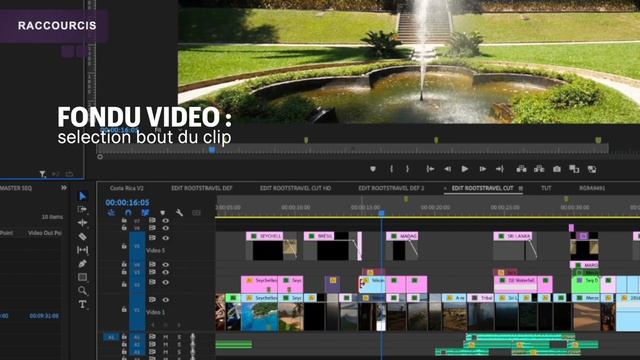The height and width of the screenshot is (360, 640).
Task: Hide track V4 with eye icon
Action: point(165,264)
